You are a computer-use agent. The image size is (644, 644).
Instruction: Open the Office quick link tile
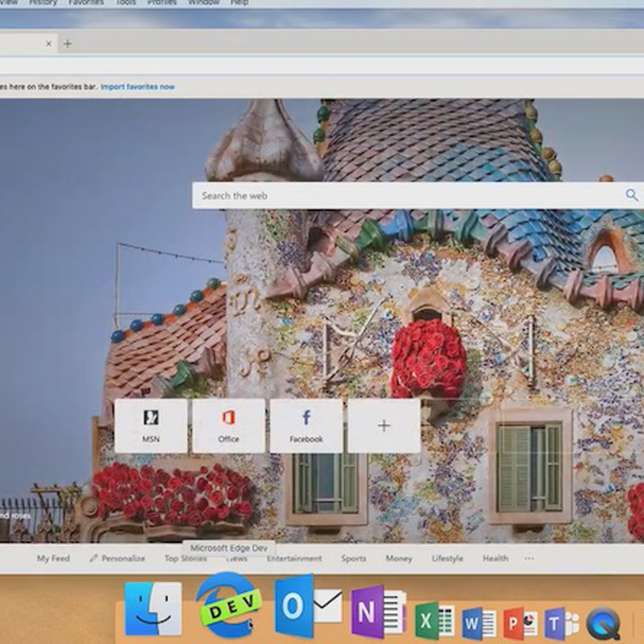pyautogui.click(x=229, y=426)
